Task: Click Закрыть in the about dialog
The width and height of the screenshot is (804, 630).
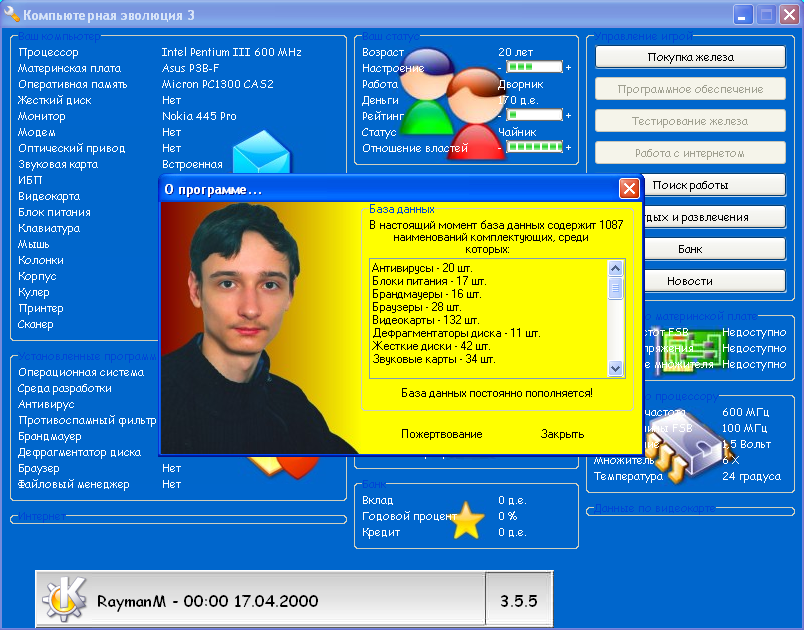Action: [562, 434]
